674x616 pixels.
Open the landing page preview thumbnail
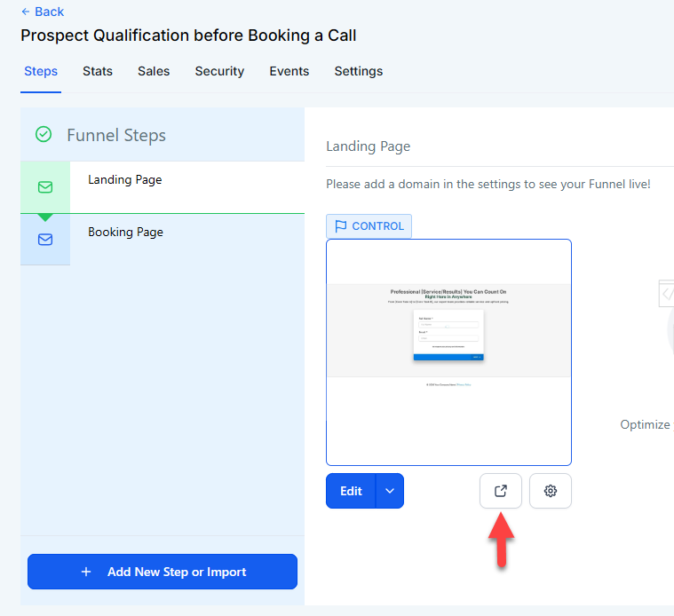(x=448, y=352)
